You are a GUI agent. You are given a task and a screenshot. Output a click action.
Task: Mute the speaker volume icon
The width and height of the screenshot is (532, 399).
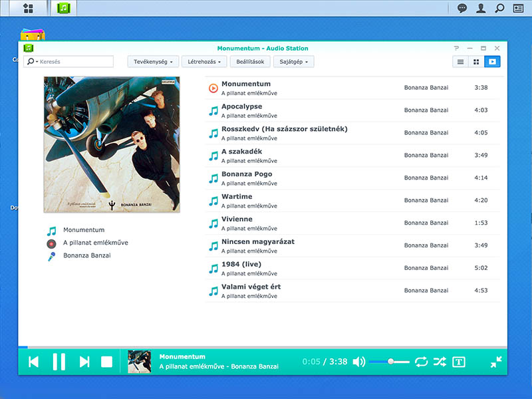[359, 362]
